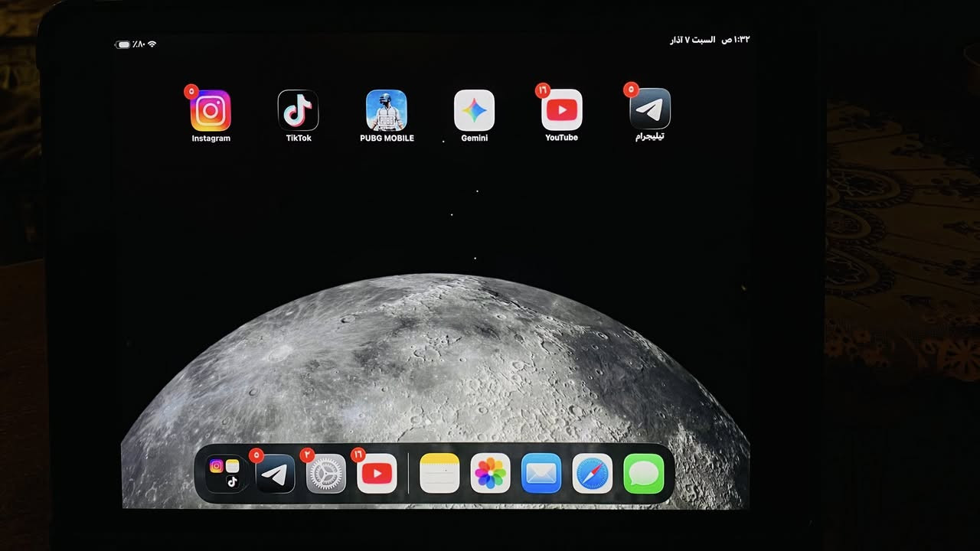Open the Instagram app on home screen
Screen dimensions: 980x551
coord(211,111)
